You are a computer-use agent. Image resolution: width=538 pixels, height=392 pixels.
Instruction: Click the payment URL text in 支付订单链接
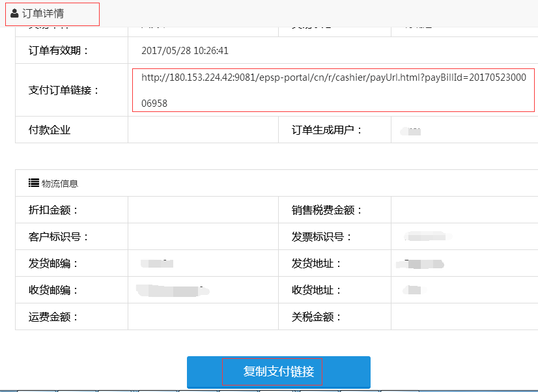coord(332,89)
